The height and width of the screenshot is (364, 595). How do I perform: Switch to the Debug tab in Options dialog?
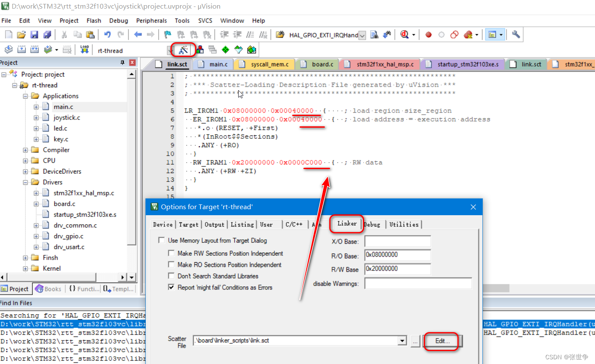(x=372, y=224)
